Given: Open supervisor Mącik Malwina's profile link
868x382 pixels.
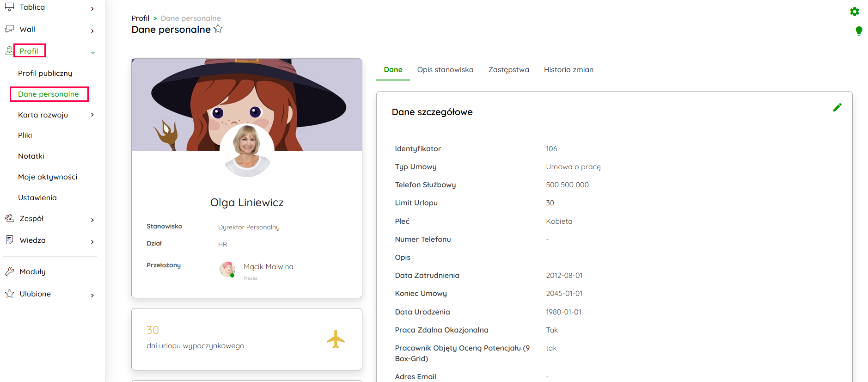Looking at the screenshot, I should [x=268, y=267].
